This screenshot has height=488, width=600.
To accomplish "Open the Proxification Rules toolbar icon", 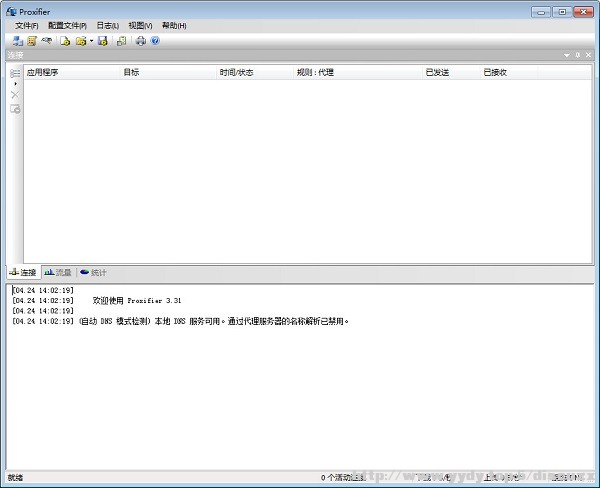I will pos(32,41).
